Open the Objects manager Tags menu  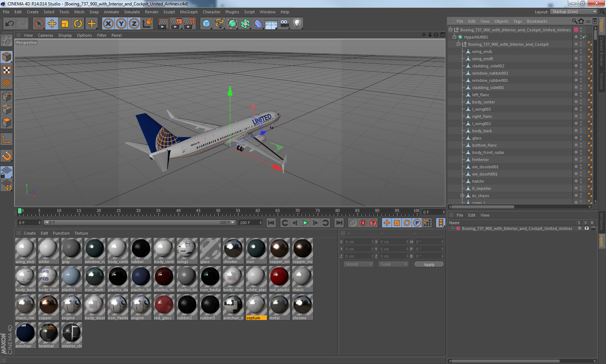click(x=518, y=21)
